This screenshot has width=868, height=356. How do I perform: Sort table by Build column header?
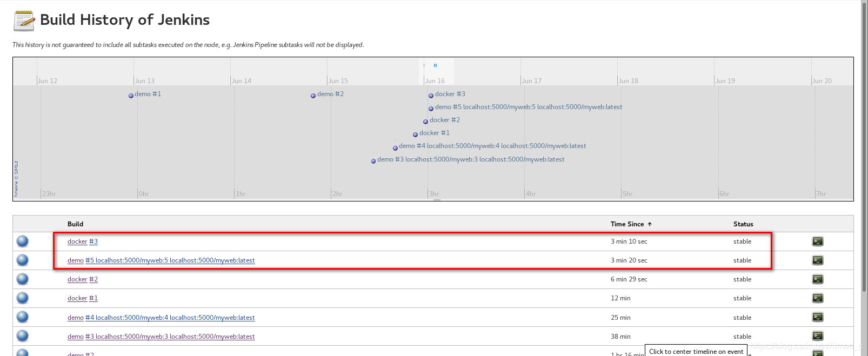click(75, 224)
